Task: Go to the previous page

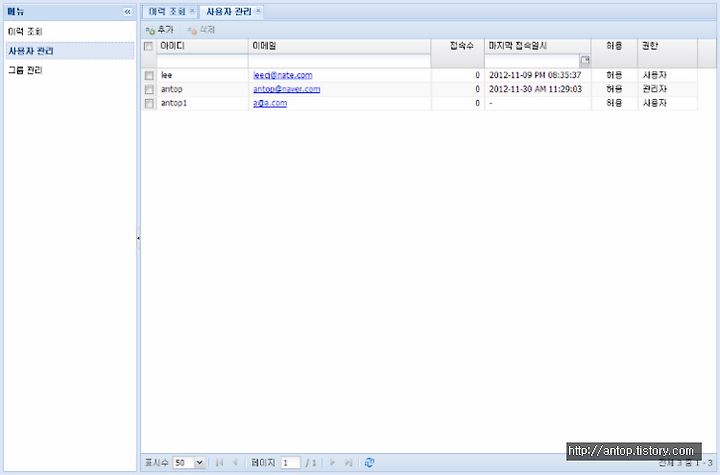Action: (x=236, y=463)
